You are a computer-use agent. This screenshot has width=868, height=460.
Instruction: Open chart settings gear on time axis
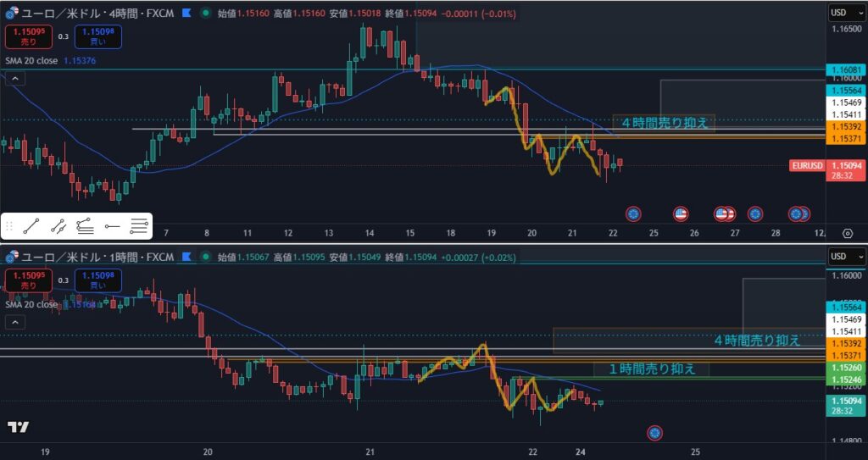coord(847,233)
